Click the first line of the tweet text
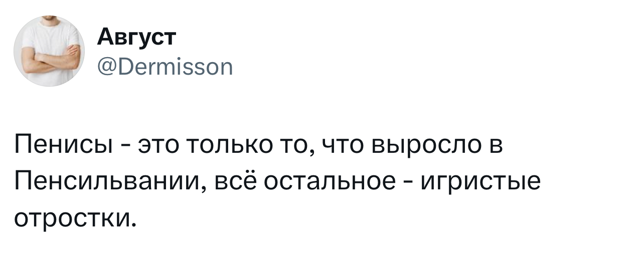The width and height of the screenshot is (644, 255). coord(258,146)
